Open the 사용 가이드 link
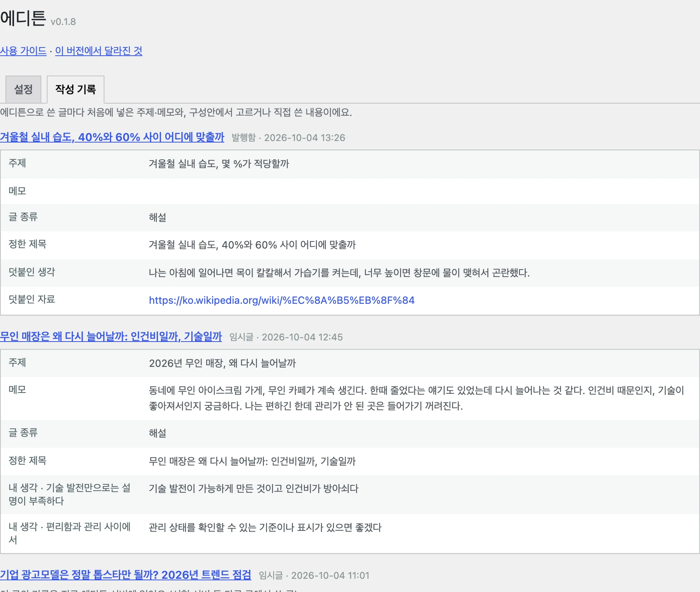The height and width of the screenshot is (592, 700). (23, 51)
